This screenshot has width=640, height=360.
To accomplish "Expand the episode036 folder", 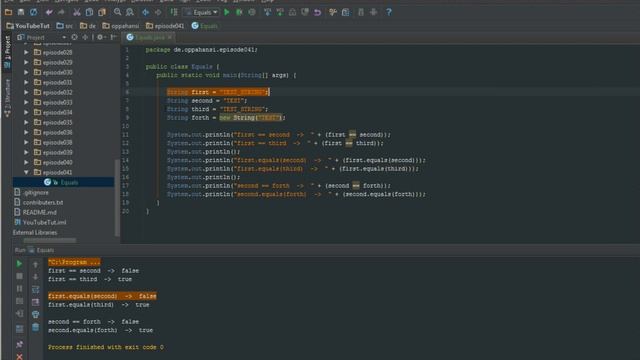I will pyautogui.click(x=27, y=132).
